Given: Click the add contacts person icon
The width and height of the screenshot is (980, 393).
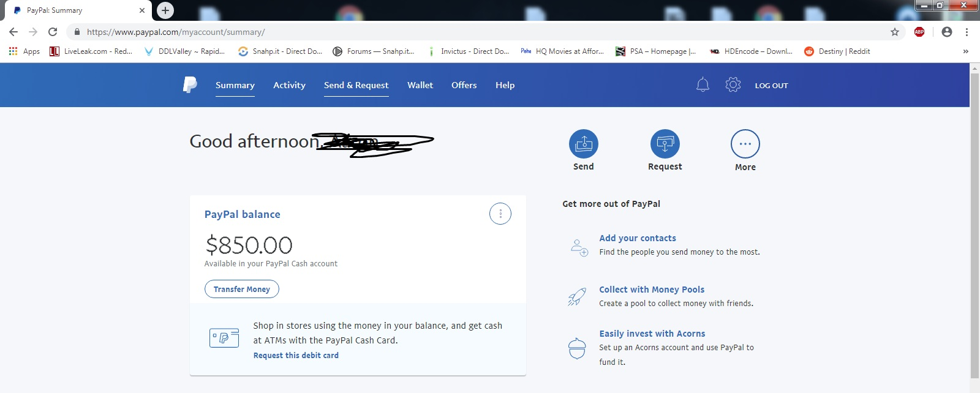Looking at the screenshot, I should (x=579, y=247).
